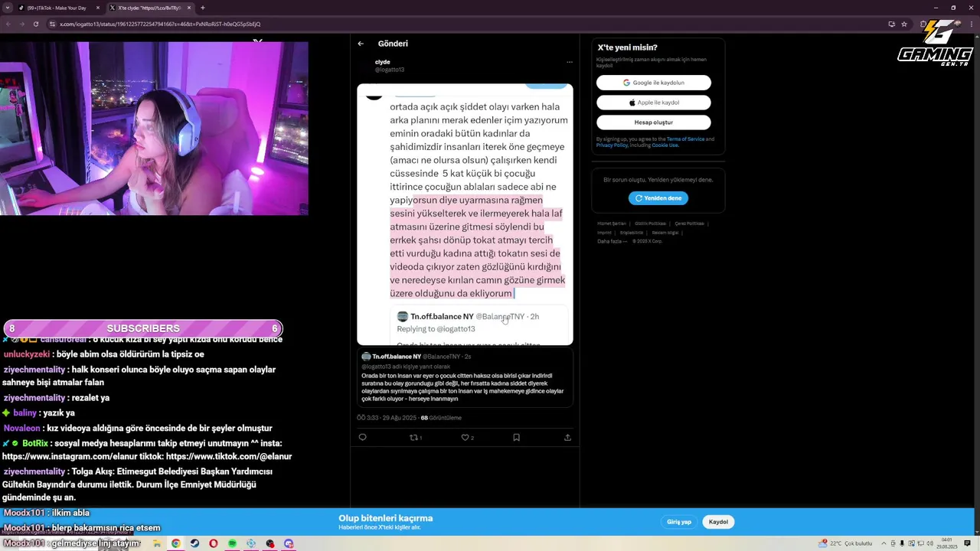Like the post with the heart icon
980x551 pixels.
467,438
